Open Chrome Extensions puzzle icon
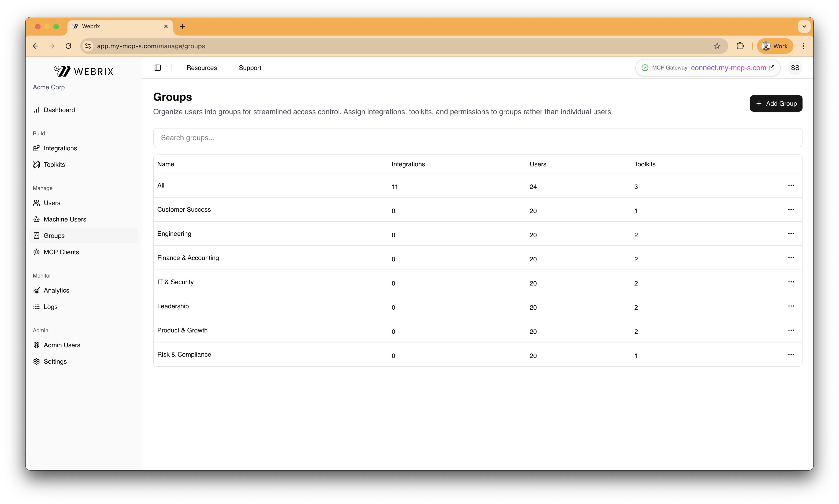The height and width of the screenshot is (504, 839). [x=740, y=46]
